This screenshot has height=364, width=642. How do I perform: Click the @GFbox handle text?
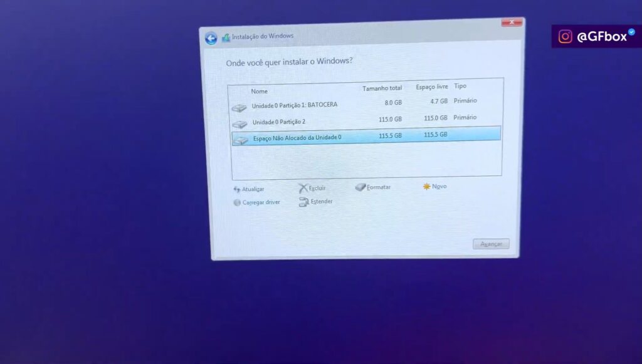coord(602,37)
